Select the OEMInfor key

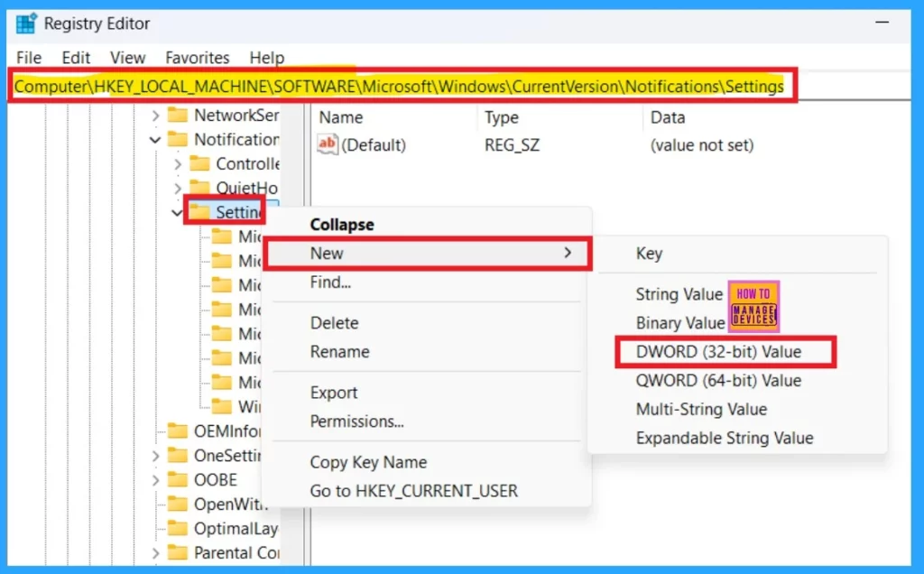point(227,431)
